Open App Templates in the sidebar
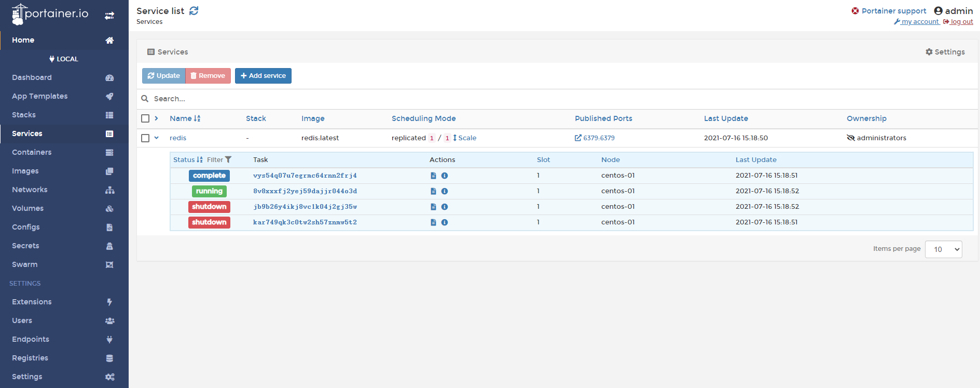The image size is (980, 388). [39, 96]
